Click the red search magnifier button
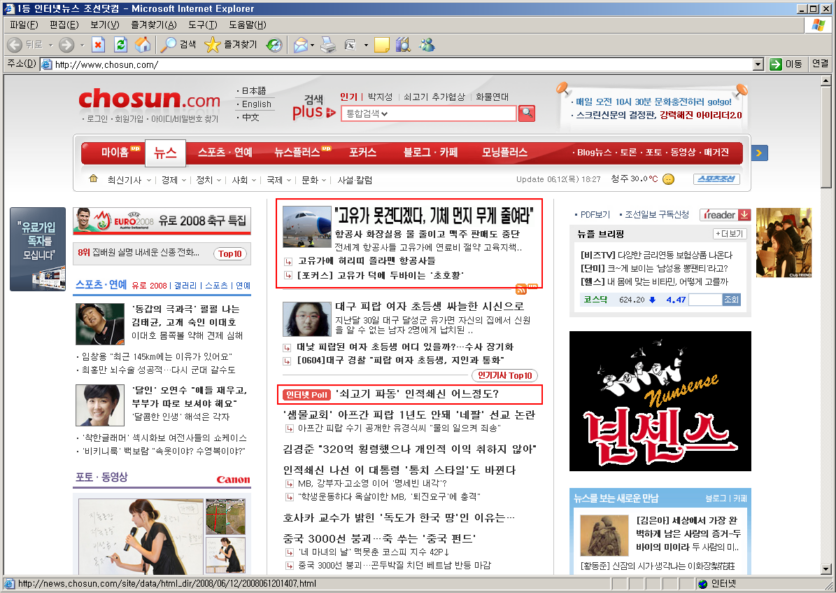The height and width of the screenshot is (593, 836). click(526, 113)
